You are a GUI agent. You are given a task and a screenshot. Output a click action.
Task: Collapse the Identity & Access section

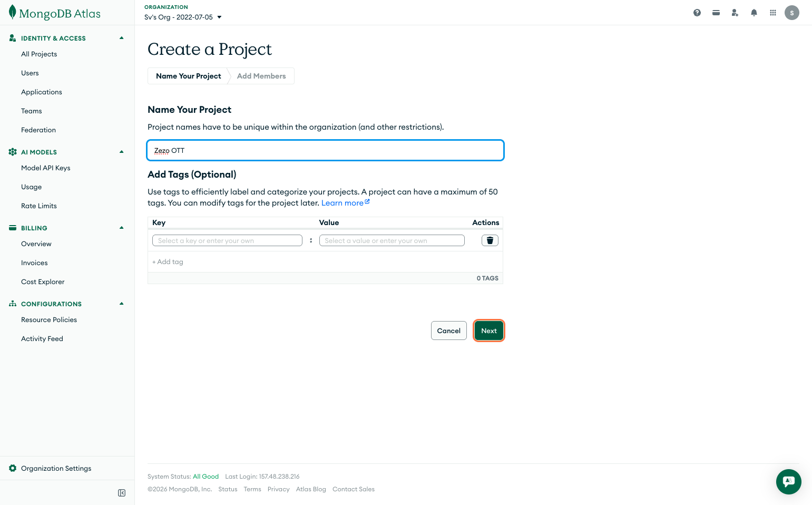122,38
